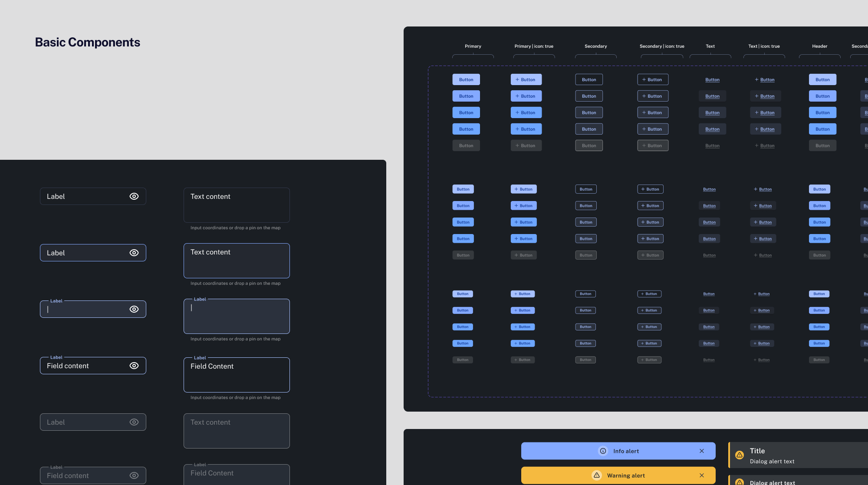Toggle eye icon in focused empty field
Viewport: 868px width, 485px height.
[134, 309]
